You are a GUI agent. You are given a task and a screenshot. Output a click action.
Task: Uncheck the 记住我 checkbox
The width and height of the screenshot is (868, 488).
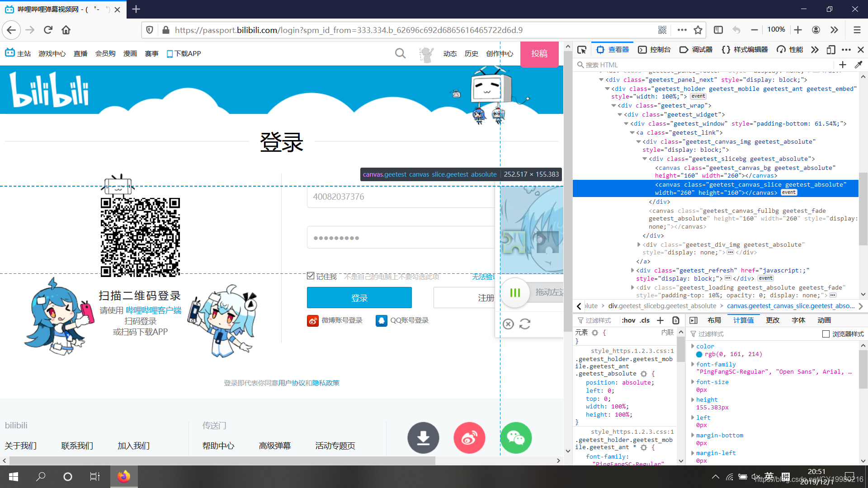(x=311, y=276)
